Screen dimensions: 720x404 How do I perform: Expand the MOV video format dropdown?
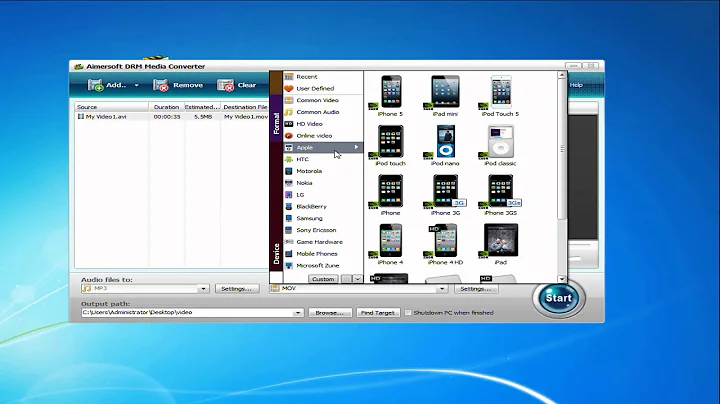[x=442, y=289]
